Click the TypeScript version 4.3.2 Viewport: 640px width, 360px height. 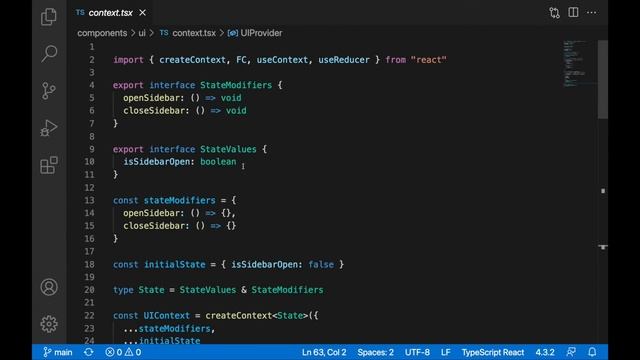[x=545, y=352]
